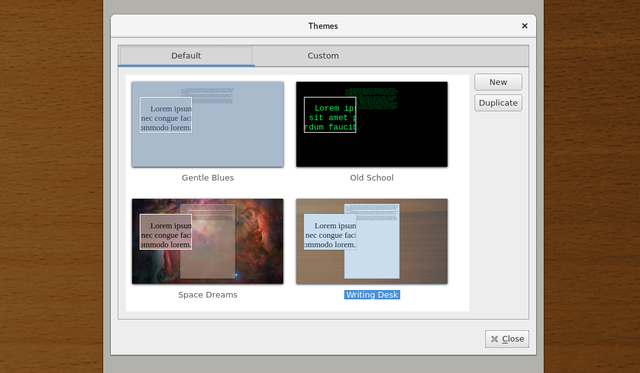Screen dimensions: 640x373
Task: Dismiss dialog using the title bar X
Action: (524, 26)
